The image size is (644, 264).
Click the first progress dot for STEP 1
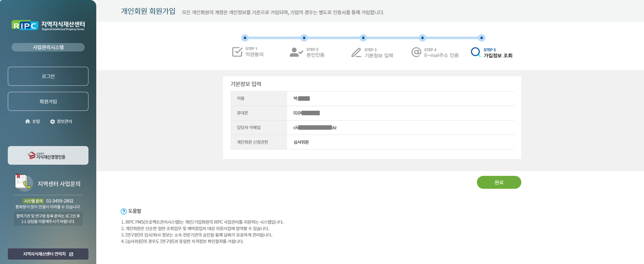tap(245, 38)
